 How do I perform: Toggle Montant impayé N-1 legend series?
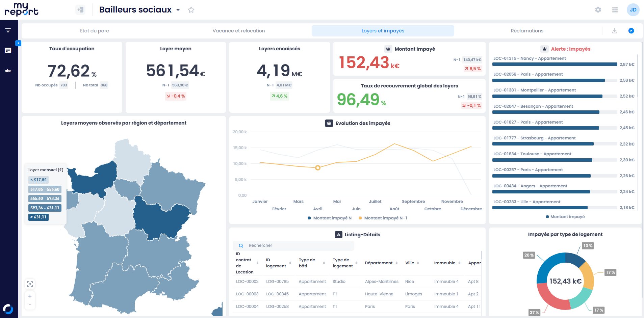tap(383, 218)
